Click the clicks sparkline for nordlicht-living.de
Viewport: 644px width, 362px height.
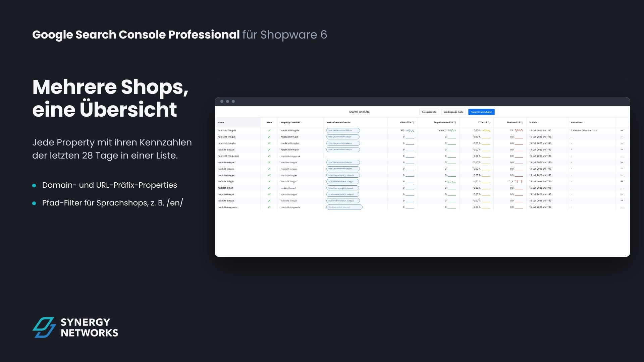[410, 130]
